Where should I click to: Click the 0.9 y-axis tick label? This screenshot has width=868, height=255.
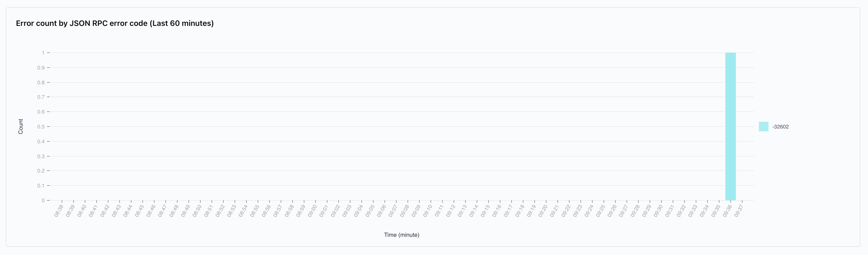click(41, 68)
